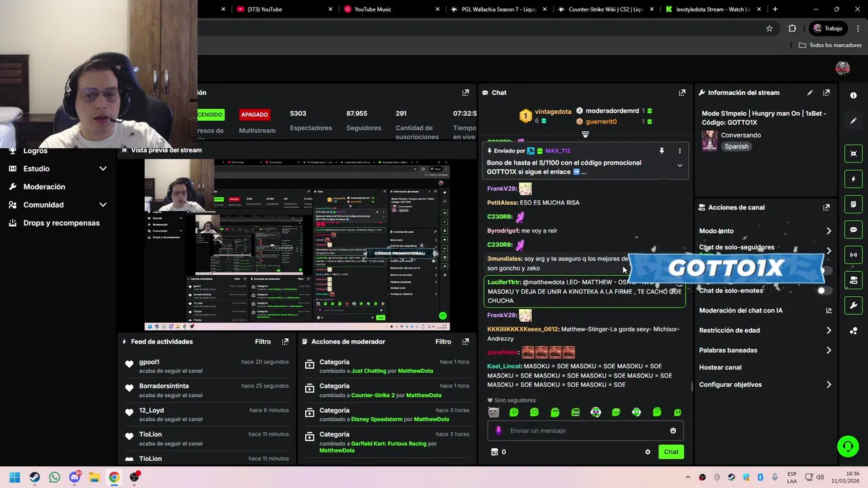Unpin the pinned chat message
Viewport: 868px width, 488px height.
click(661, 151)
